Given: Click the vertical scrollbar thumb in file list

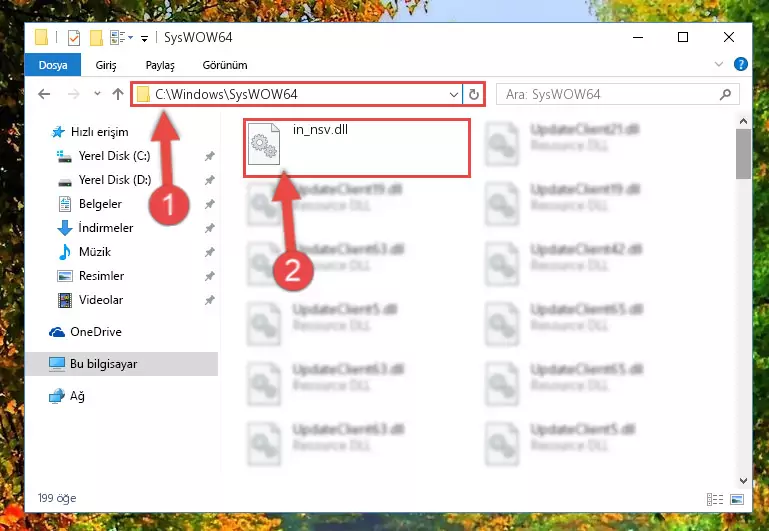Looking at the screenshot, I should (x=743, y=154).
